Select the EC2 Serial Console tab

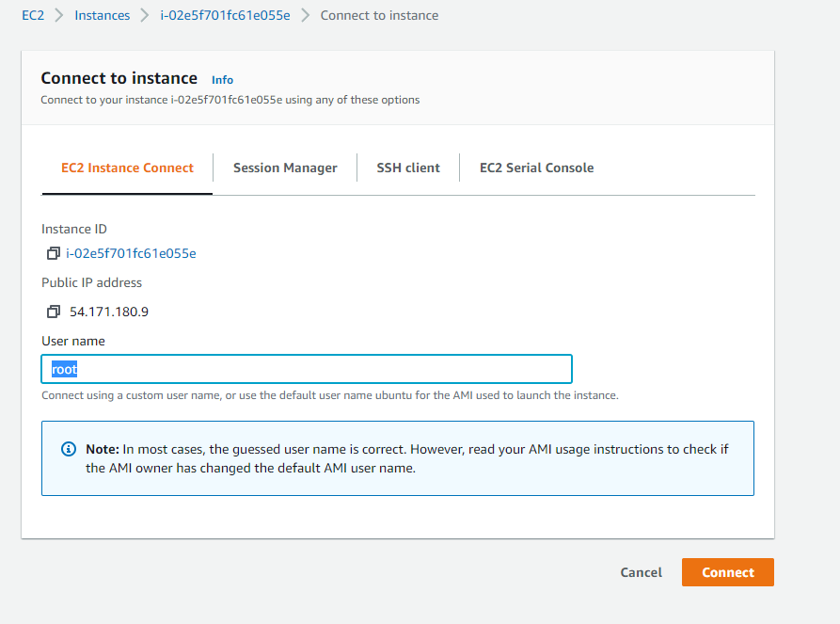click(536, 168)
